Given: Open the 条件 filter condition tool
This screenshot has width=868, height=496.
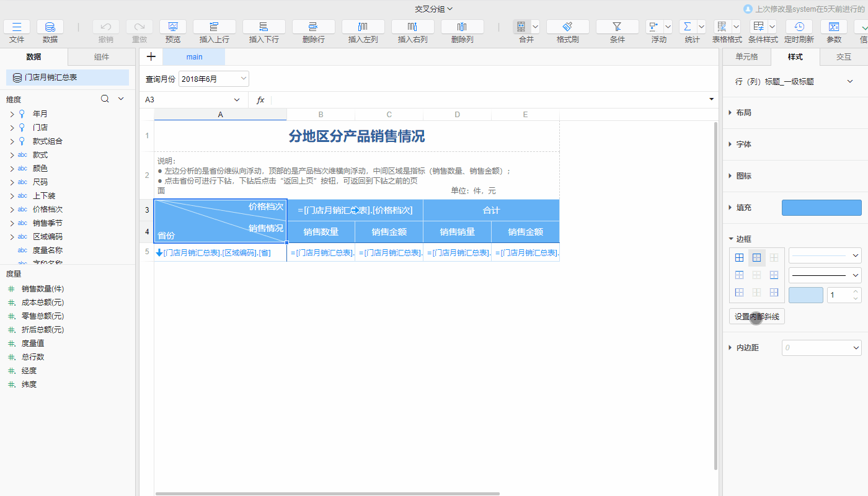Looking at the screenshot, I should 617,27.
